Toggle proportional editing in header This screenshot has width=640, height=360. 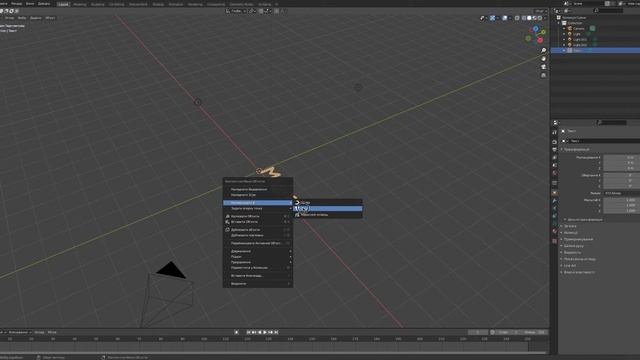pos(276,11)
